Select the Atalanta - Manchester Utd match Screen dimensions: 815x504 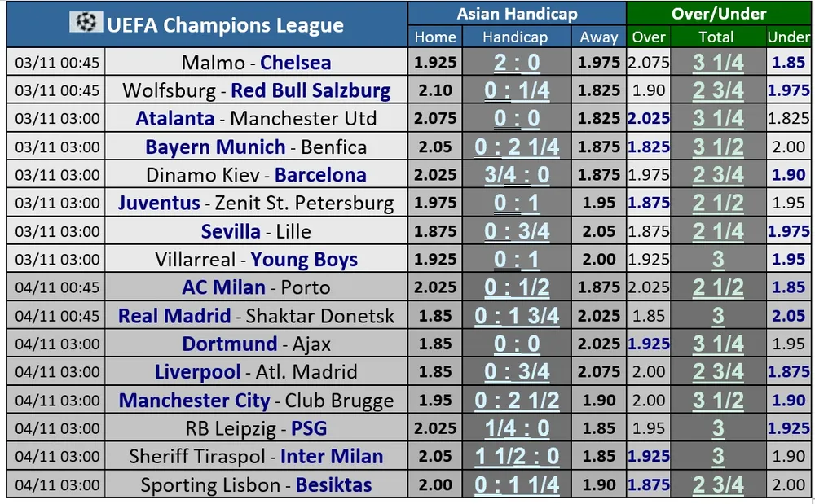point(256,119)
